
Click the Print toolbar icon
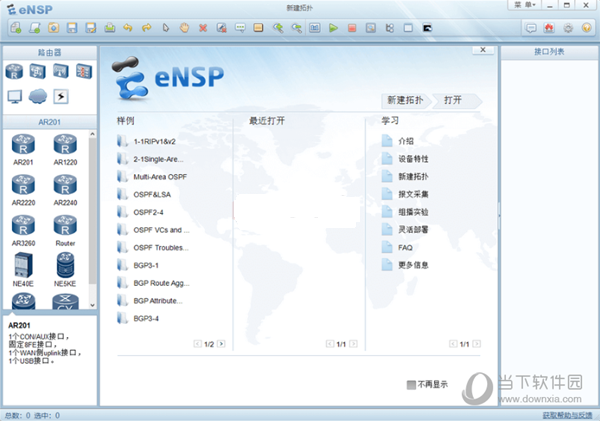click(x=109, y=28)
